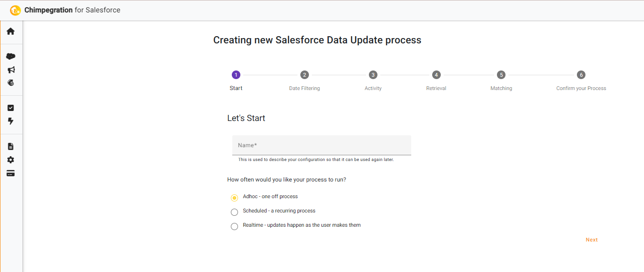Click the lightning bolt icon in sidebar
This screenshot has height=272, width=644.
tap(10, 121)
